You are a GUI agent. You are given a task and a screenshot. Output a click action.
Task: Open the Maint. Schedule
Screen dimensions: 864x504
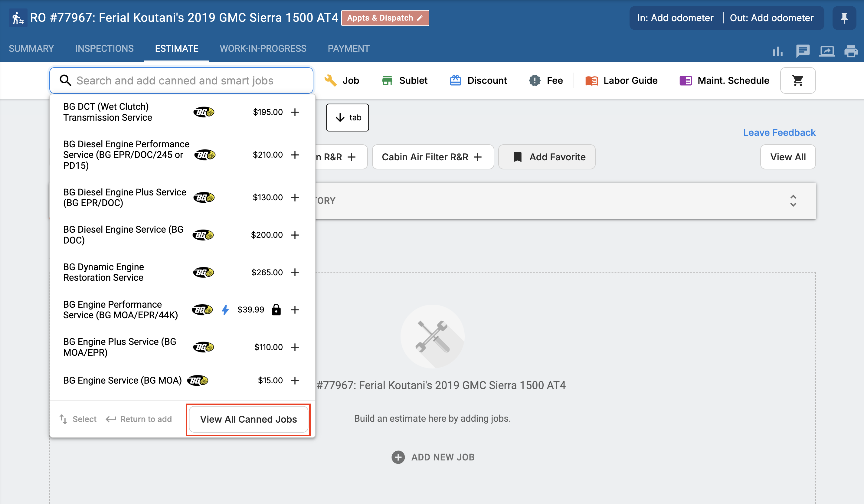725,80
